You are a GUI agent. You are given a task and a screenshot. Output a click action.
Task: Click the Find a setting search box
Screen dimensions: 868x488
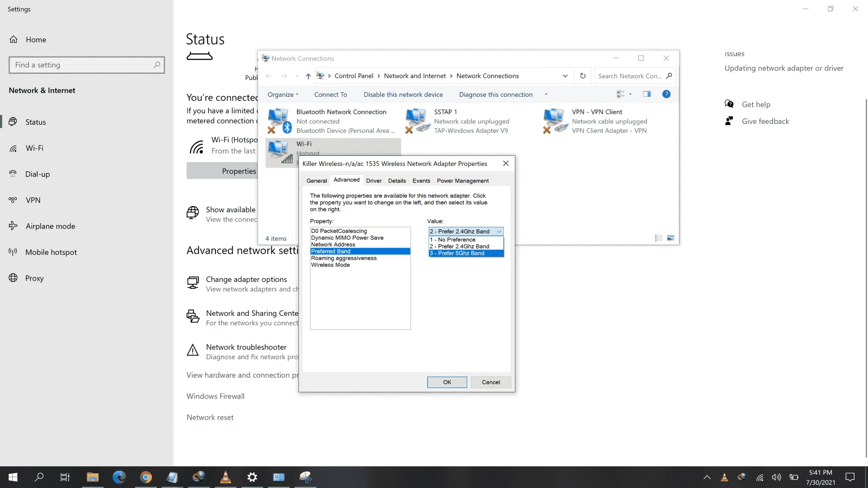click(x=87, y=65)
